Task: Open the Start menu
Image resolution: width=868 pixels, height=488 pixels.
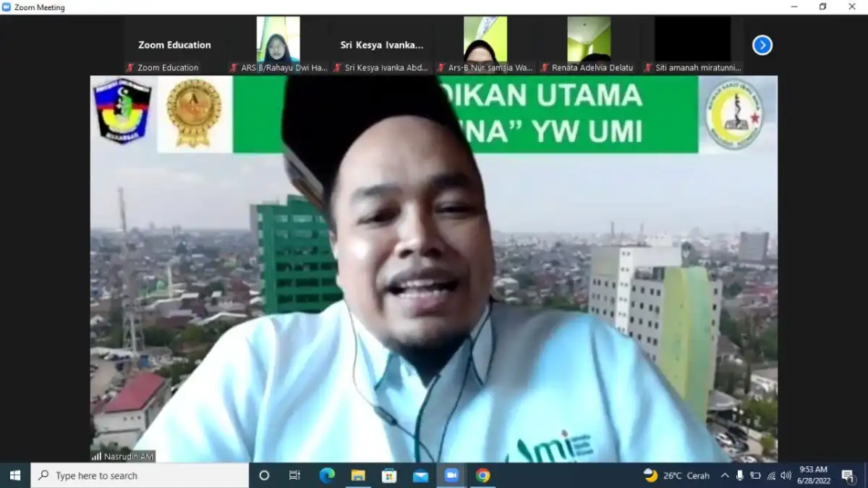Action: pyautogui.click(x=14, y=476)
